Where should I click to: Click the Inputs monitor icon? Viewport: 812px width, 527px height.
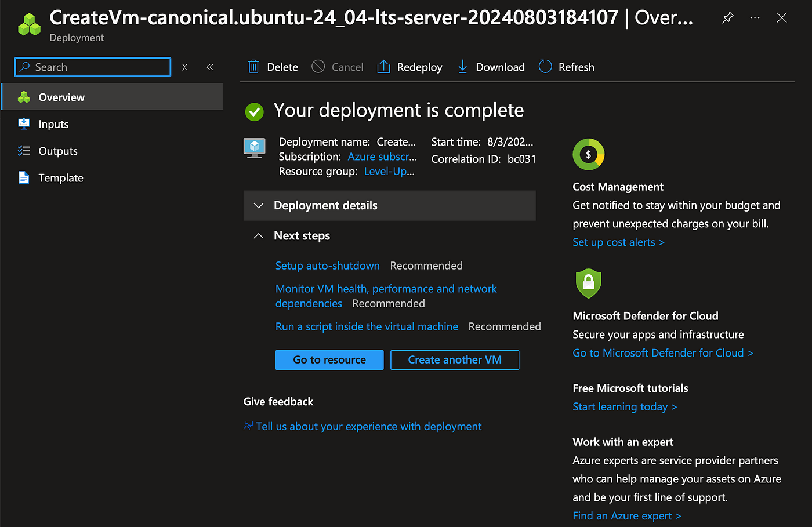[x=24, y=124]
